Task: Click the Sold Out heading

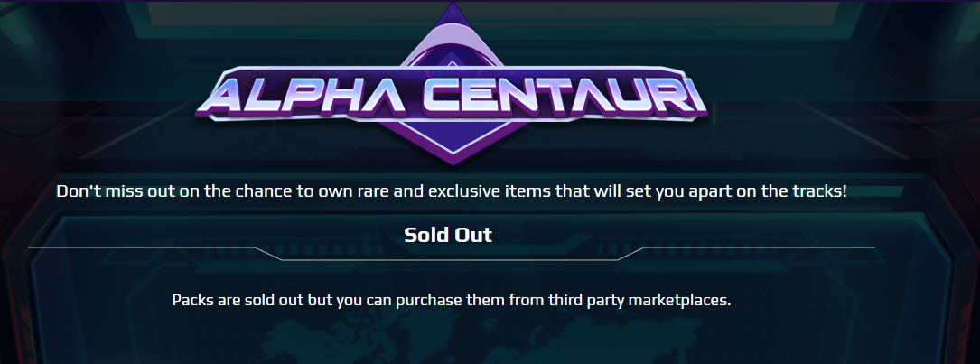Action: point(448,235)
